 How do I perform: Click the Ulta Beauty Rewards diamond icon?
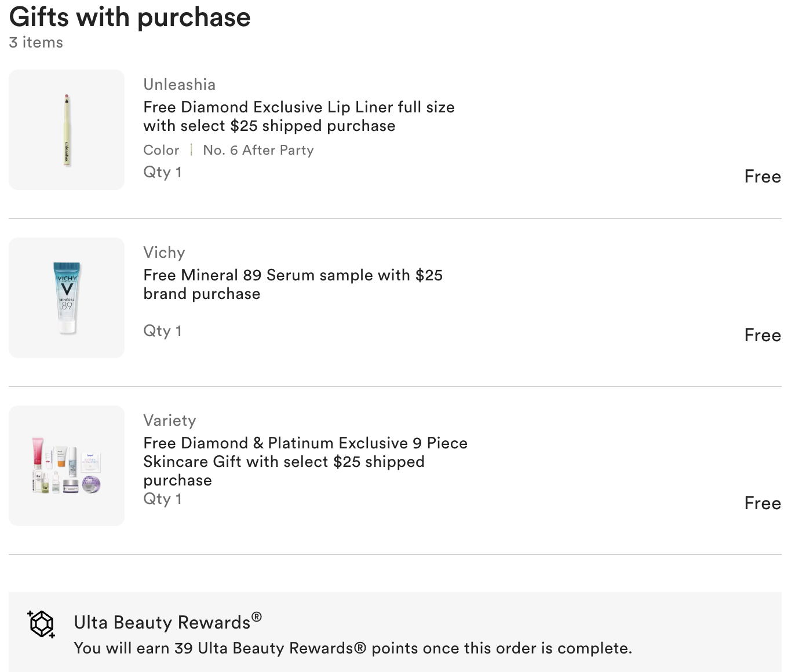point(41,624)
